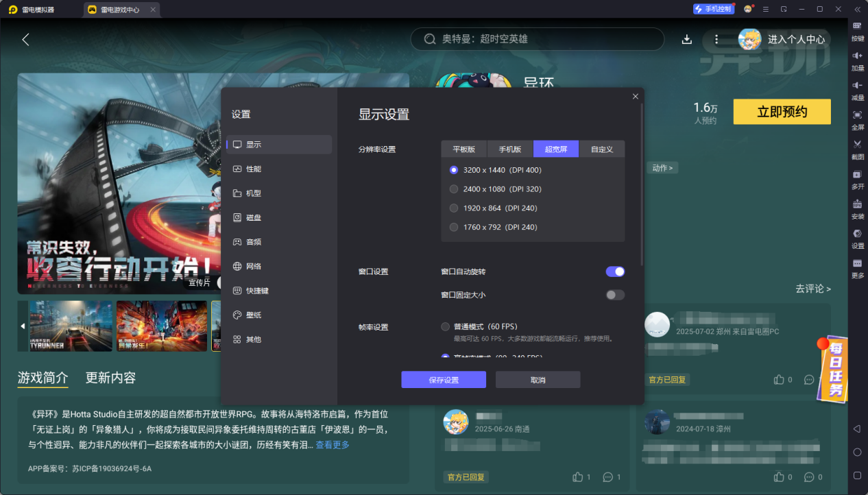Screen dimensions: 868x495
Task: Collapse the right toolbar with the chevron
Action: tap(856, 9)
